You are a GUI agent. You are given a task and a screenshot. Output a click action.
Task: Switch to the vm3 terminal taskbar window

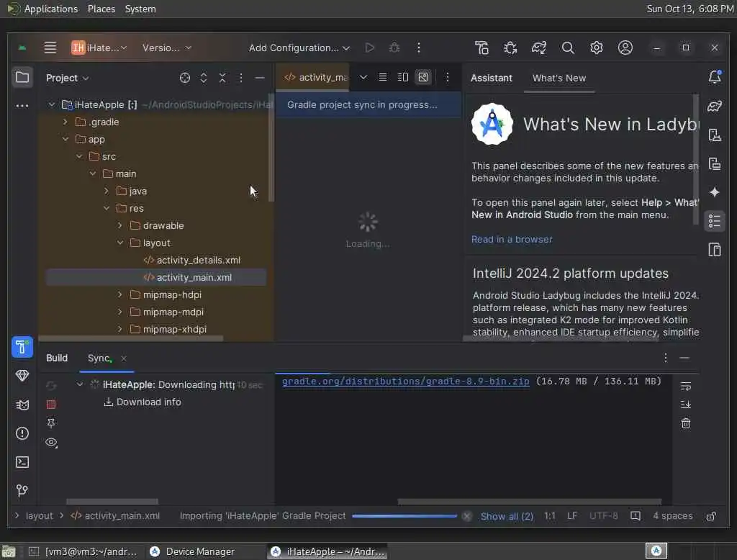coord(85,551)
